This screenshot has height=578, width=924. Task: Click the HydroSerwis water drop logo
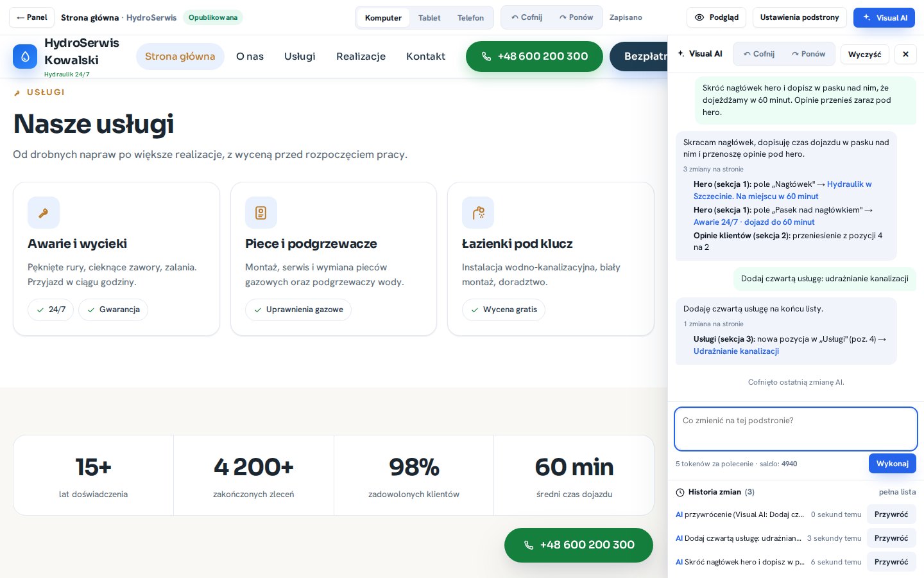pos(25,57)
